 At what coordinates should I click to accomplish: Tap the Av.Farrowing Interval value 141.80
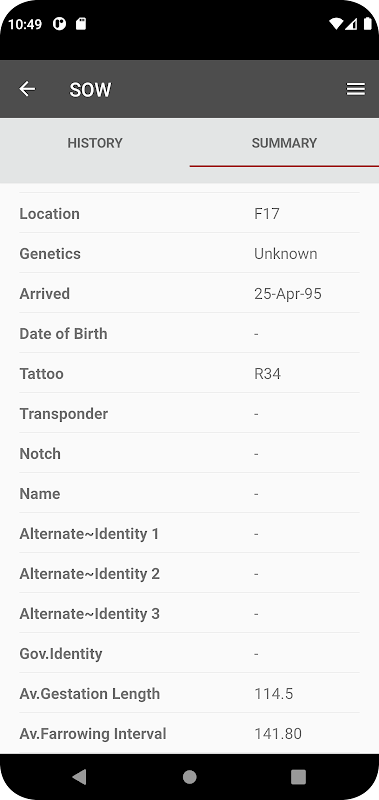tap(278, 734)
